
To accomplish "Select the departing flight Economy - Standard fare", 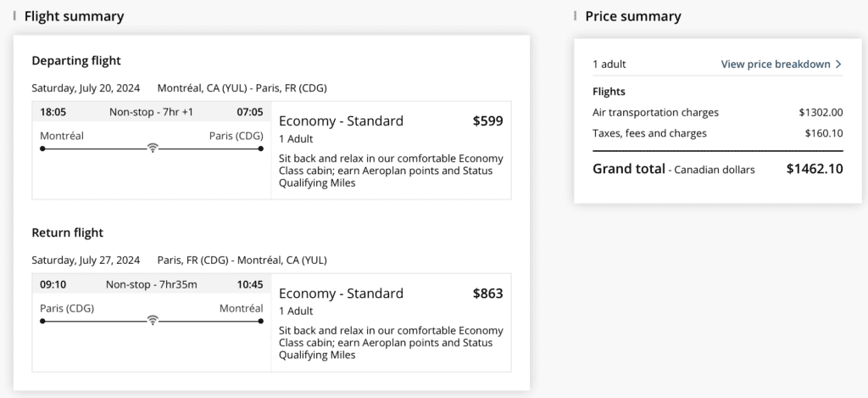I will tap(341, 121).
